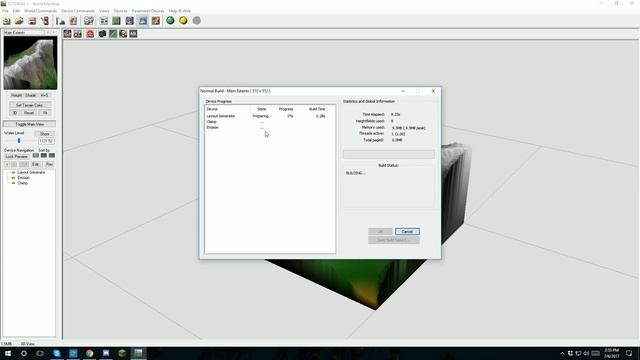Screen dimensions: 640x360
Task: Click the Build Time column header
Action: (x=317, y=109)
